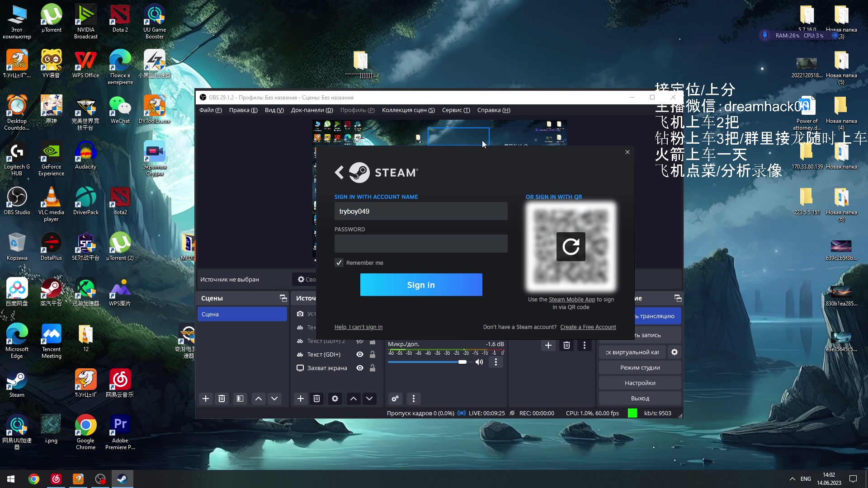868x488 pixels.
Task: Hide the Захват экрана source with the eye icon
Action: point(360,368)
